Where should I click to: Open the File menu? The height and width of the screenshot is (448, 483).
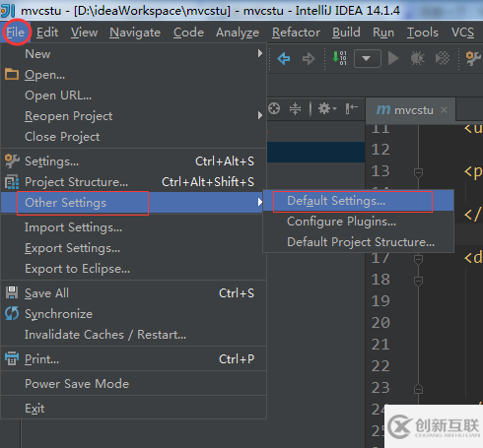click(16, 32)
